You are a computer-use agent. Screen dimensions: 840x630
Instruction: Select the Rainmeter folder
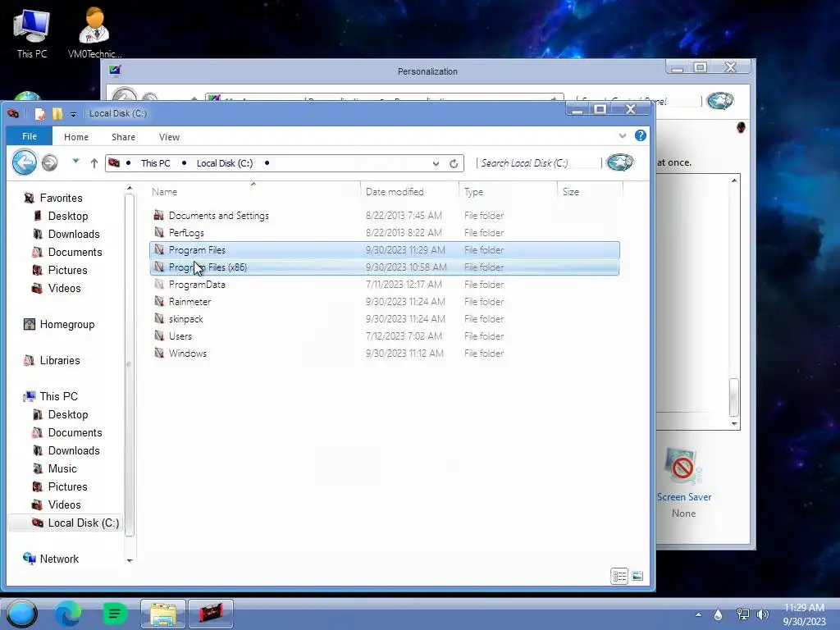pyautogui.click(x=384, y=302)
